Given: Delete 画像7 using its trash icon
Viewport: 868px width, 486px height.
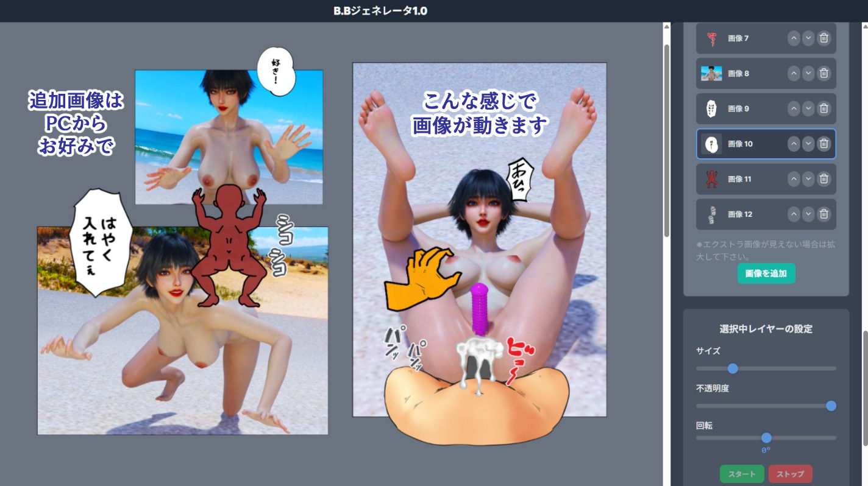Looking at the screenshot, I should point(824,38).
